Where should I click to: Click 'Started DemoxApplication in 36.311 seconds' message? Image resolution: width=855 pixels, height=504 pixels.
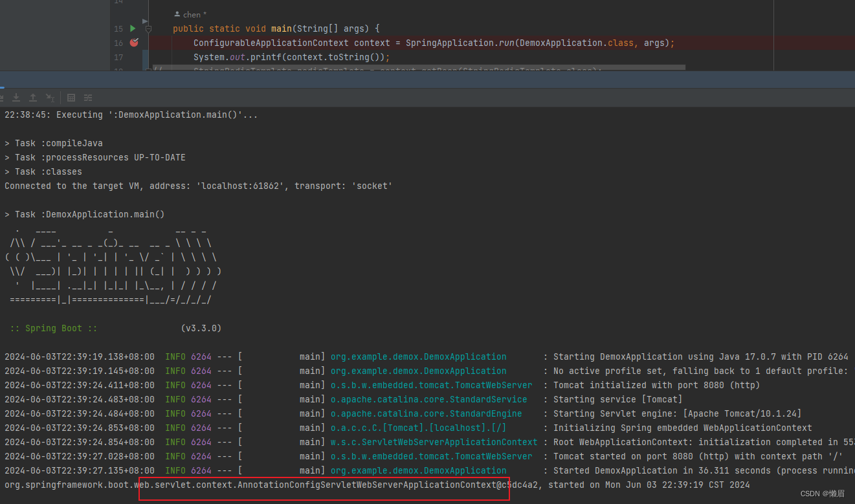click(704, 470)
